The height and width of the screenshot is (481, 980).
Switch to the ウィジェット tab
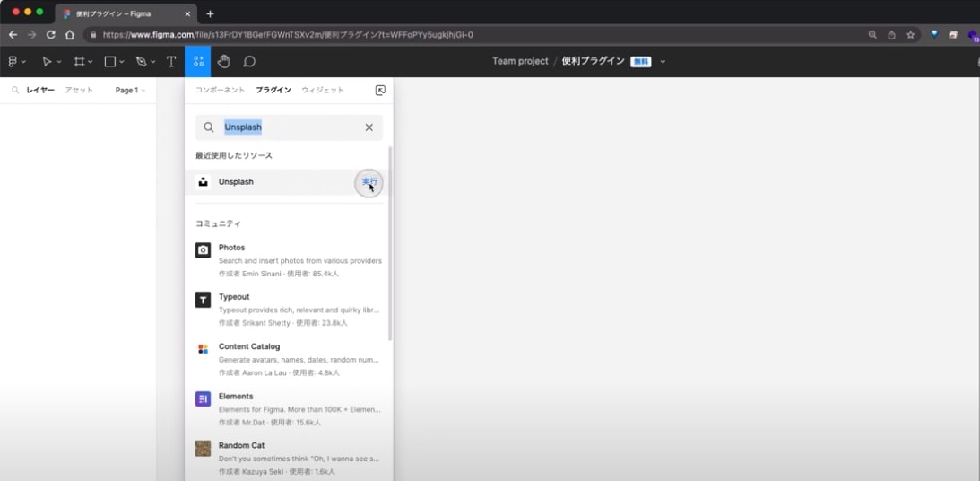[323, 90]
